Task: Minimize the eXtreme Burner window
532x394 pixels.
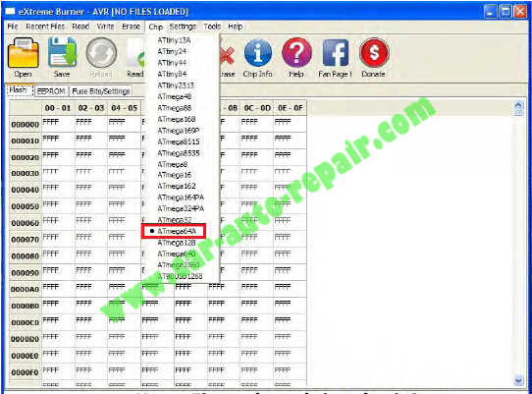Action: [490, 12]
